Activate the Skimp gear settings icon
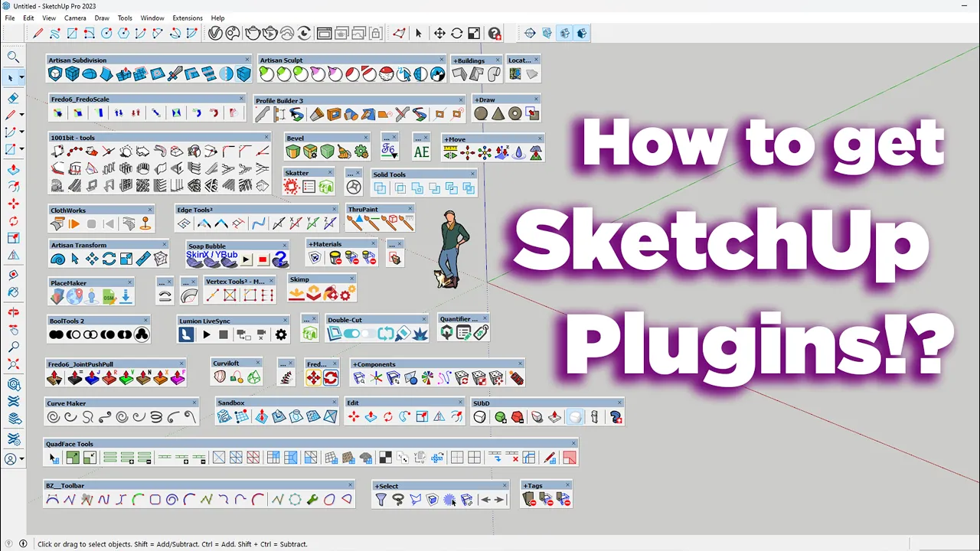Screen dimensions: 980x551 tap(345, 294)
